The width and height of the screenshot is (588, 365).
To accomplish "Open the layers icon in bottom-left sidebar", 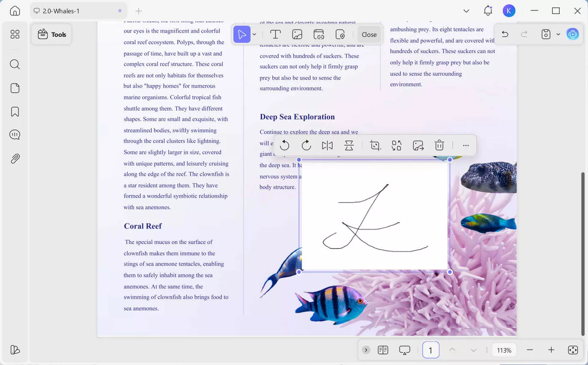I will point(15,350).
